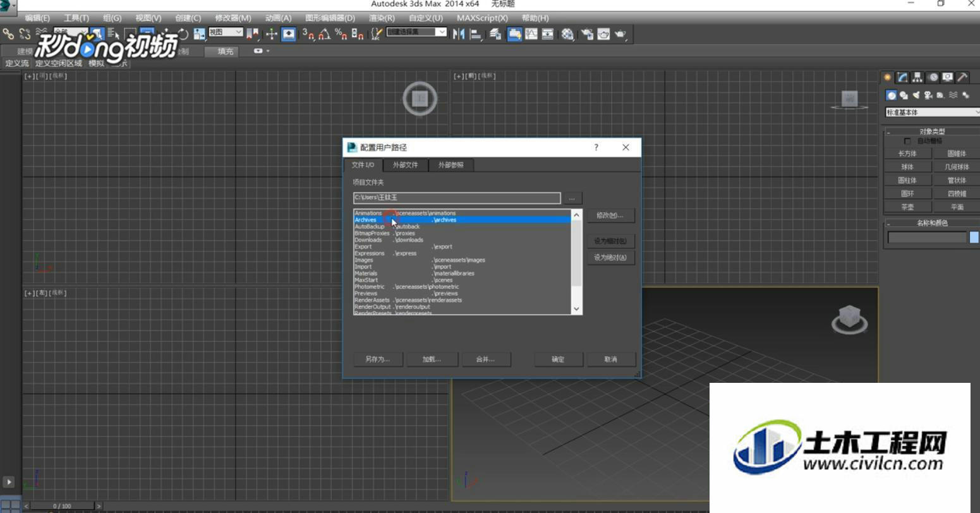
Task: Open the Schematic View icon
Action: click(x=548, y=34)
